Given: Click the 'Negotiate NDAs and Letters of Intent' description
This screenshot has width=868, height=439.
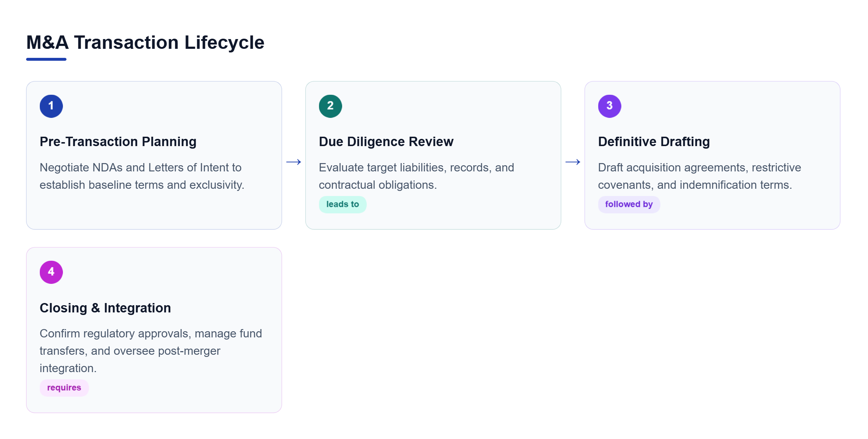Looking at the screenshot, I should [x=142, y=176].
